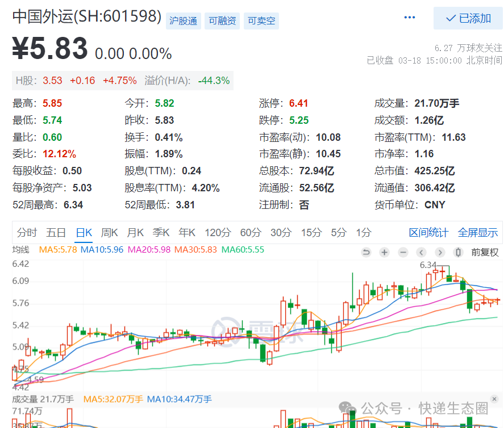Move chart right with right arrow
This screenshot has width=504, height=428.
tap(440, 253)
